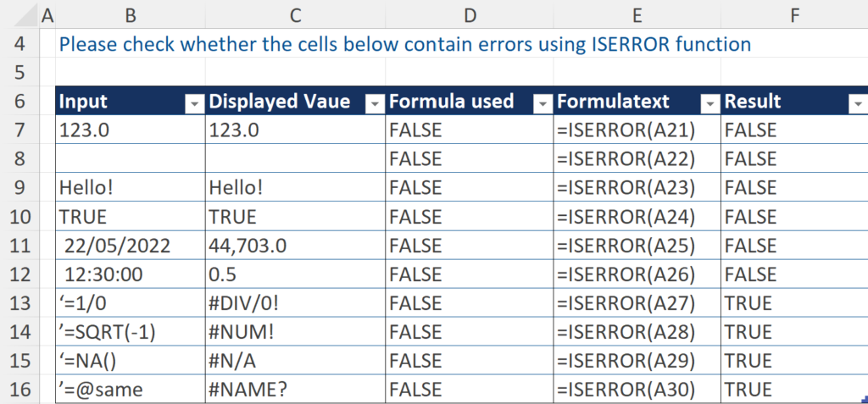868x404 pixels.
Task: Click the cell containing =ISERROR(A30)
Action: (635, 390)
